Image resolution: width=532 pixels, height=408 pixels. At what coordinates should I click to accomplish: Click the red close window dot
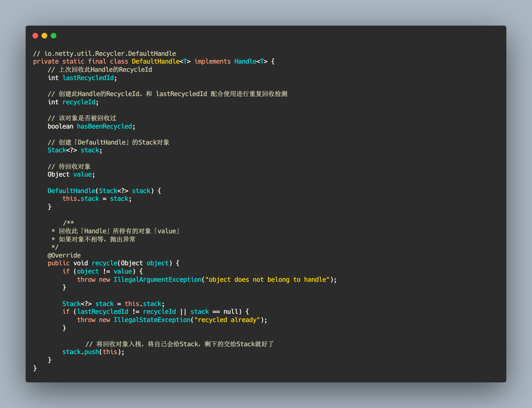tap(35, 36)
